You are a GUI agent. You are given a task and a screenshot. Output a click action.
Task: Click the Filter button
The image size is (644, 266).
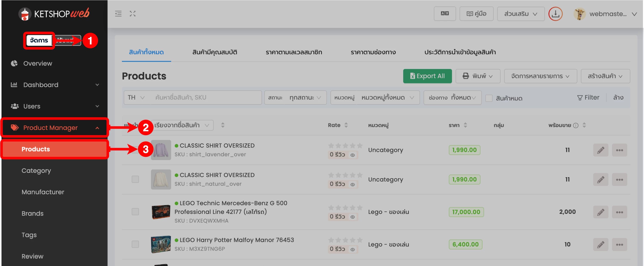(x=588, y=97)
